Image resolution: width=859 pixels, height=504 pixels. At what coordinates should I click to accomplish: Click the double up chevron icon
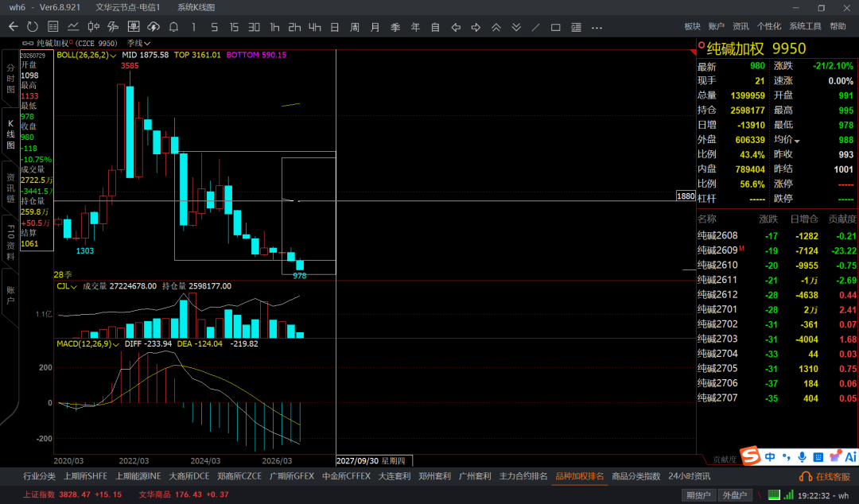coord(496,27)
